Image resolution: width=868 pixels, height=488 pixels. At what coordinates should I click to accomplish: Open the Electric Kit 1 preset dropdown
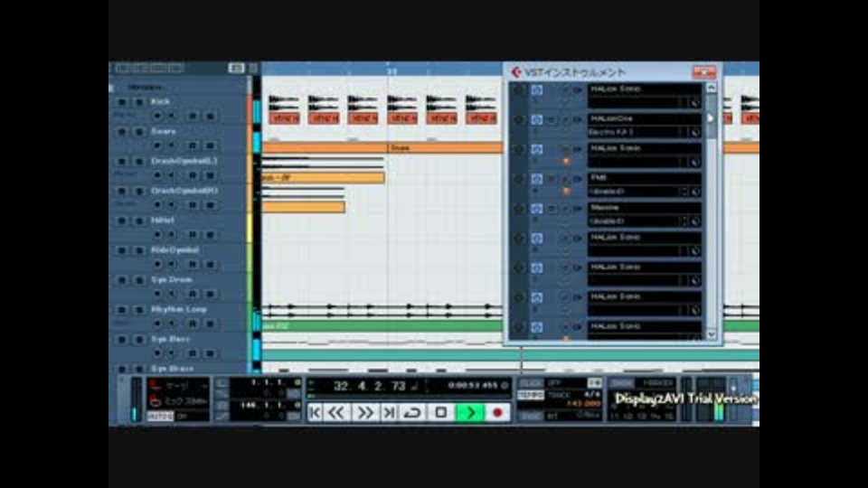[633, 132]
